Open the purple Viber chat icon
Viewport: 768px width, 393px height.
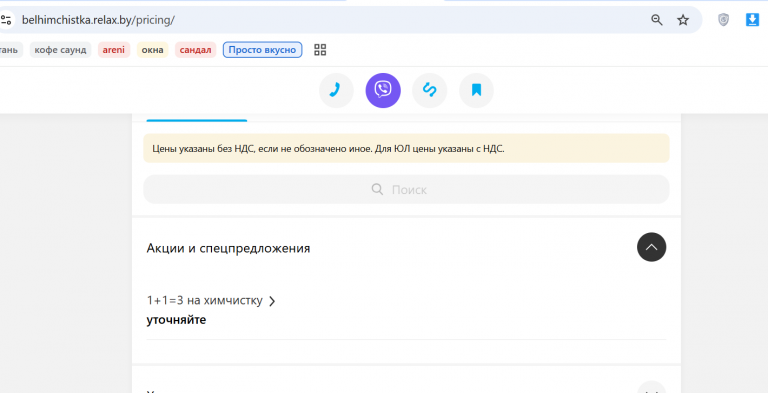pos(383,90)
